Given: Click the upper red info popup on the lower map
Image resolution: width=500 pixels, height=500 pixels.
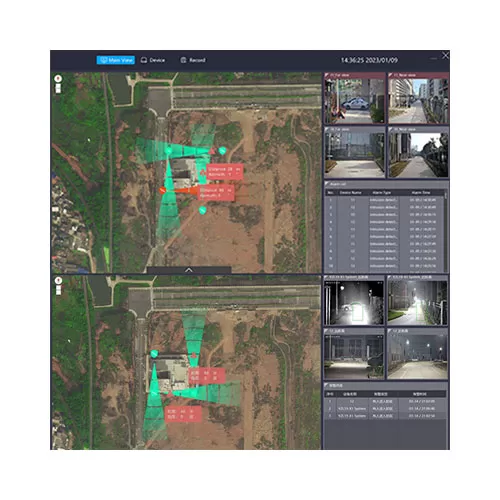Looking at the screenshot, I should 207,376.
